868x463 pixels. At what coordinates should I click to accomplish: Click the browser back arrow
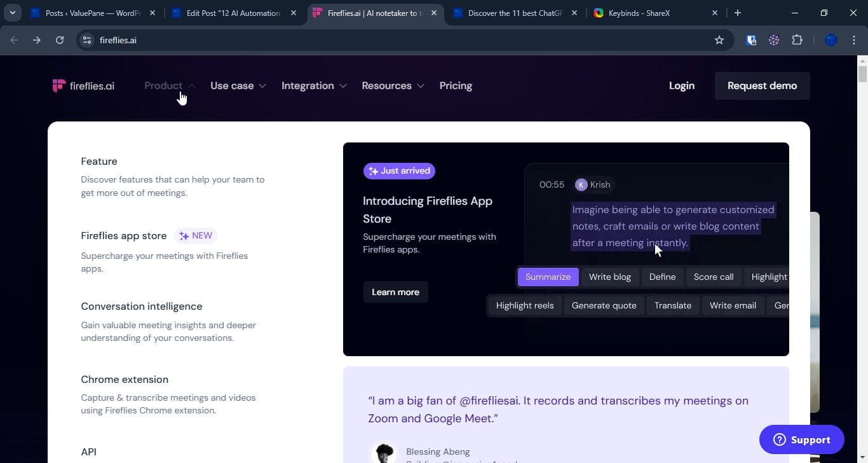(x=14, y=40)
